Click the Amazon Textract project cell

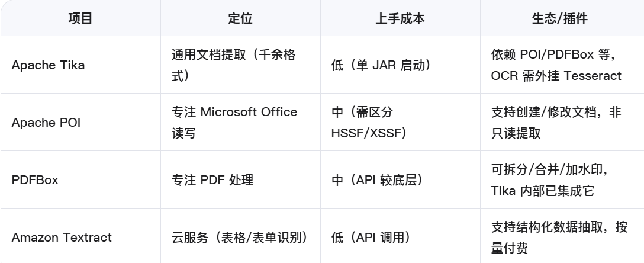point(62,238)
